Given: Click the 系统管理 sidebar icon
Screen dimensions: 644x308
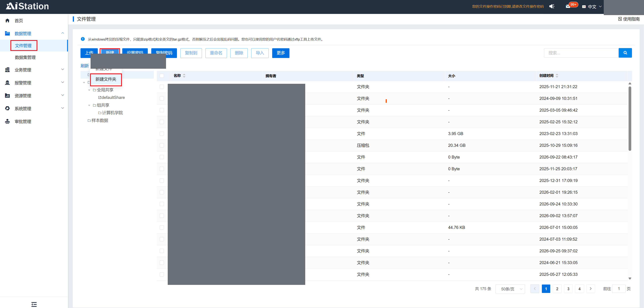Looking at the screenshot, I should coord(7,108).
